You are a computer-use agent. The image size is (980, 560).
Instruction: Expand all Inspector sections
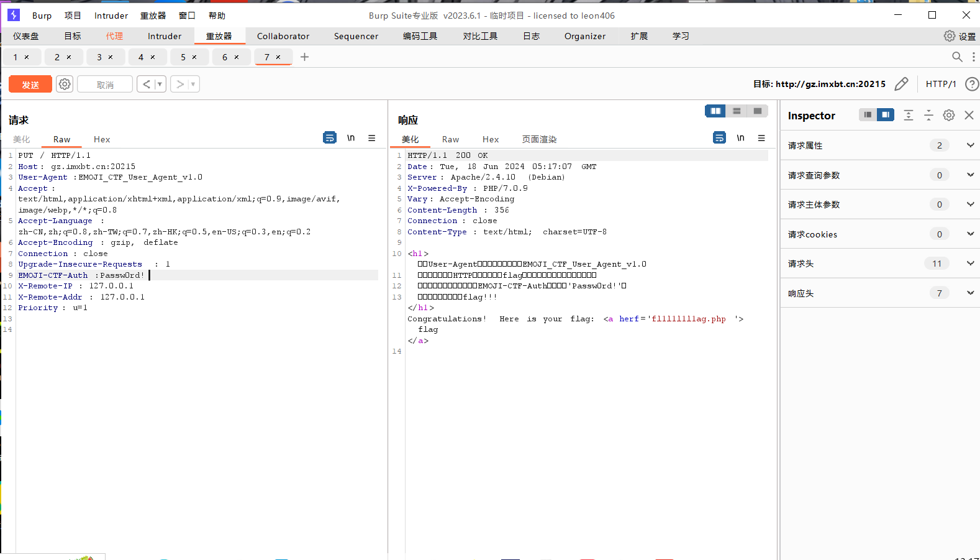click(x=909, y=115)
